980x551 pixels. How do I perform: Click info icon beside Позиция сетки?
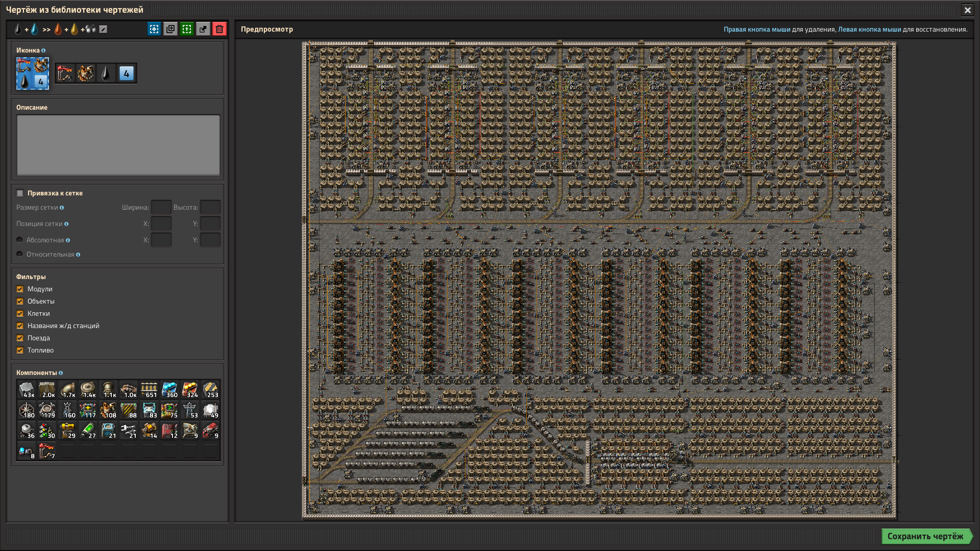66,224
